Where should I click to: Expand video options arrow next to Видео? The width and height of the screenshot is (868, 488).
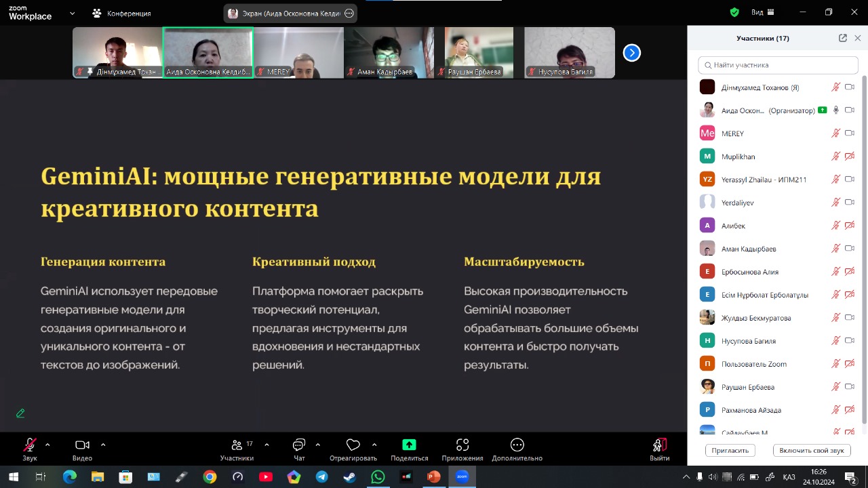coord(103,445)
